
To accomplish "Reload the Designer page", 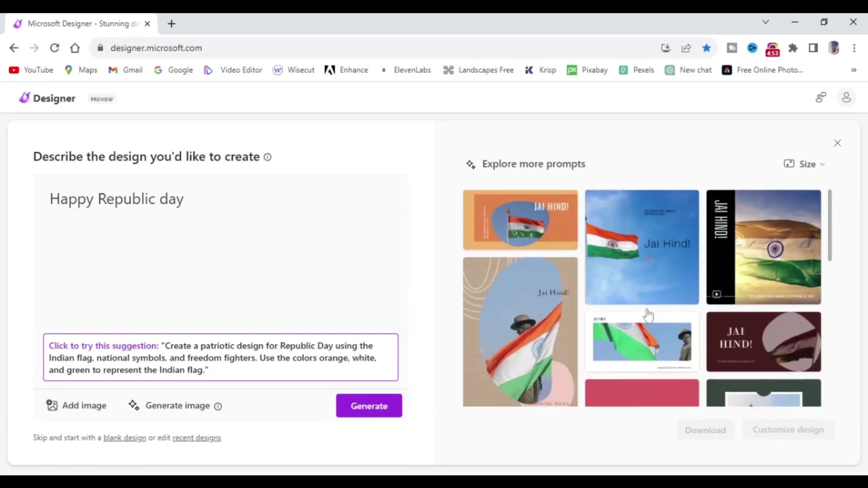I will coord(55,48).
